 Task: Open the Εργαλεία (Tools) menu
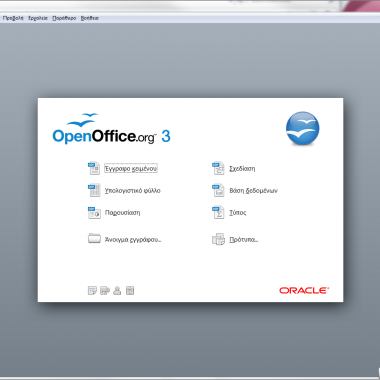[38, 18]
